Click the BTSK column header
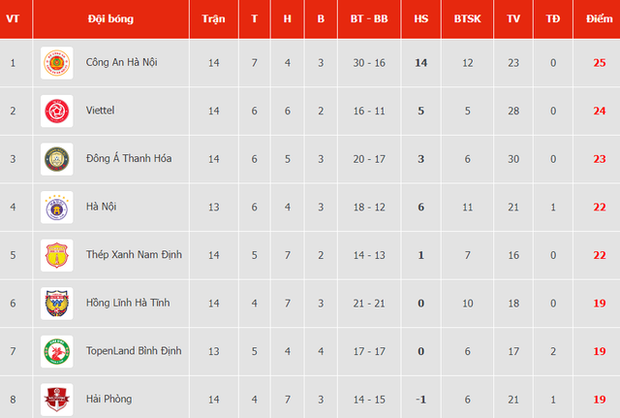 [x=467, y=19]
